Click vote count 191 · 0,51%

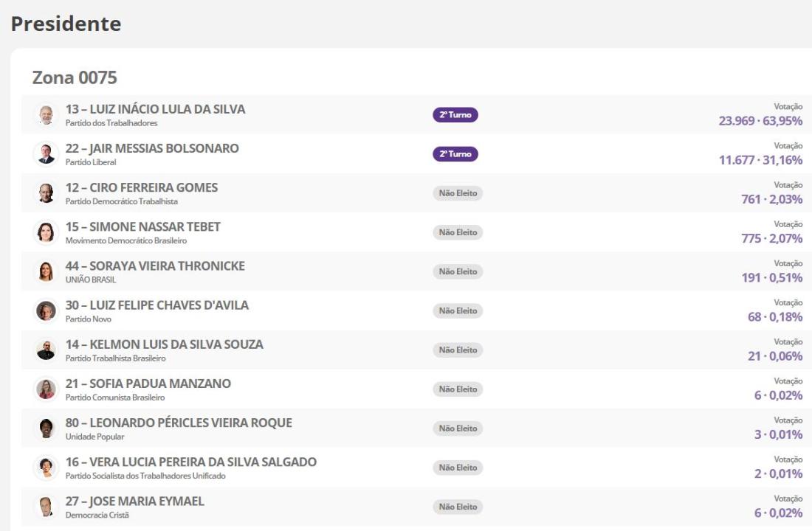tap(771, 278)
